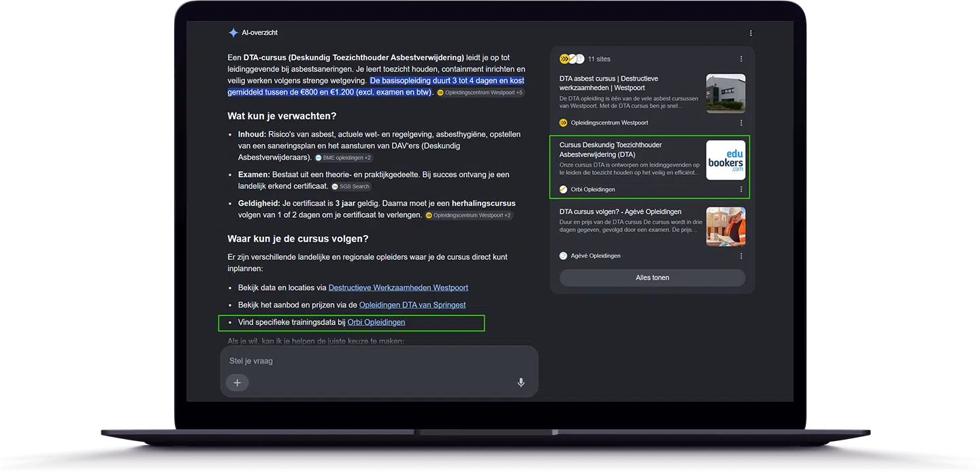Open the Cursus Deskundig Toezichthouder Asbestverwijdering card title

click(x=610, y=150)
